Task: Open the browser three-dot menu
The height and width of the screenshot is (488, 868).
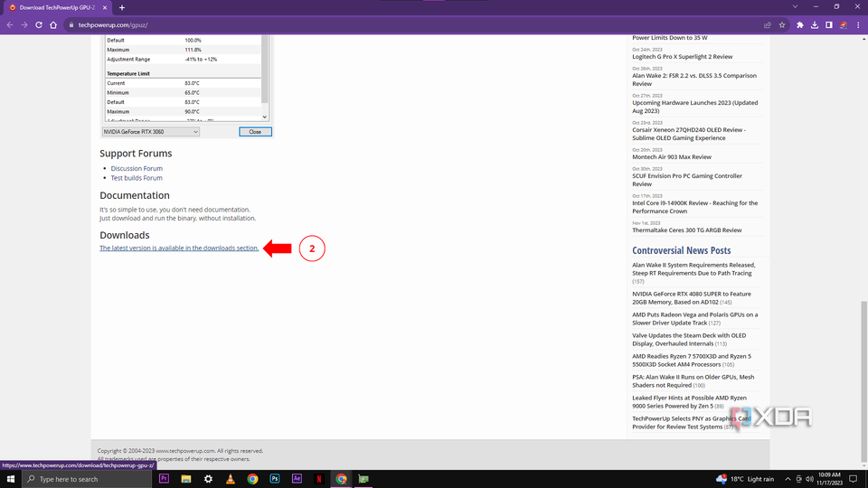Action: click(858, 25)
